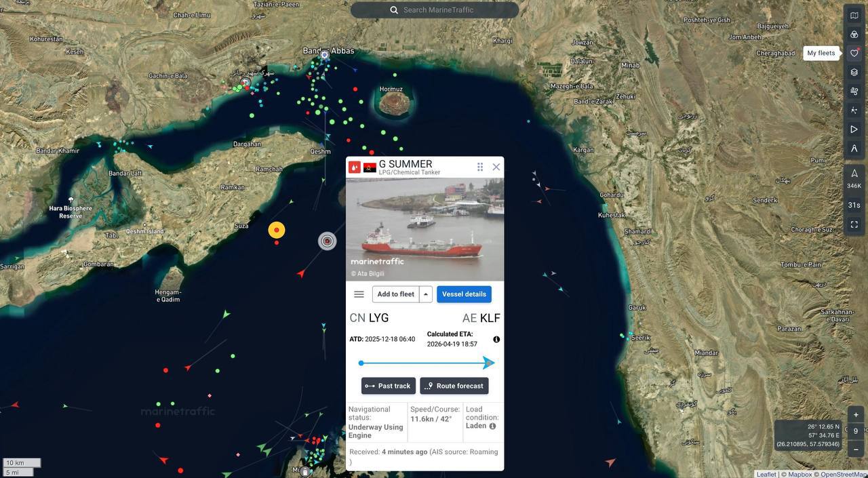Open the map type icon in sidebar
The height and width of the screenshot is (478, 868).
click(854, 16)
